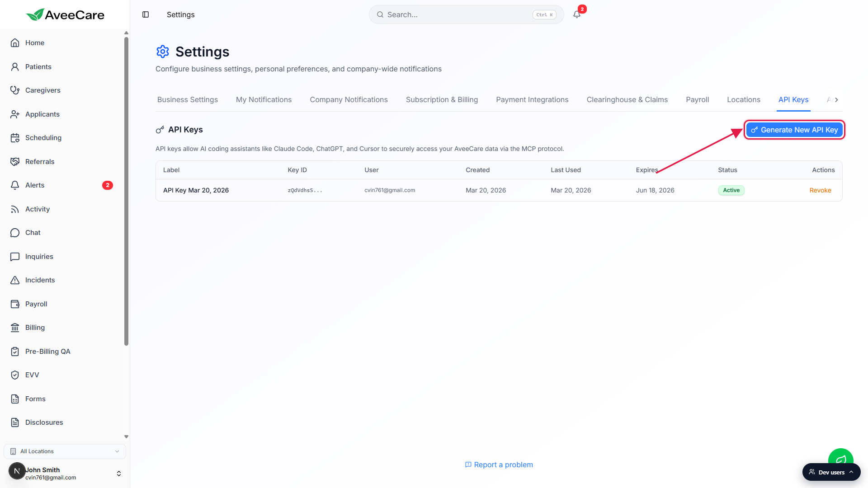
Task: Open the Payroll settings tab
Action: coord(697,100)
